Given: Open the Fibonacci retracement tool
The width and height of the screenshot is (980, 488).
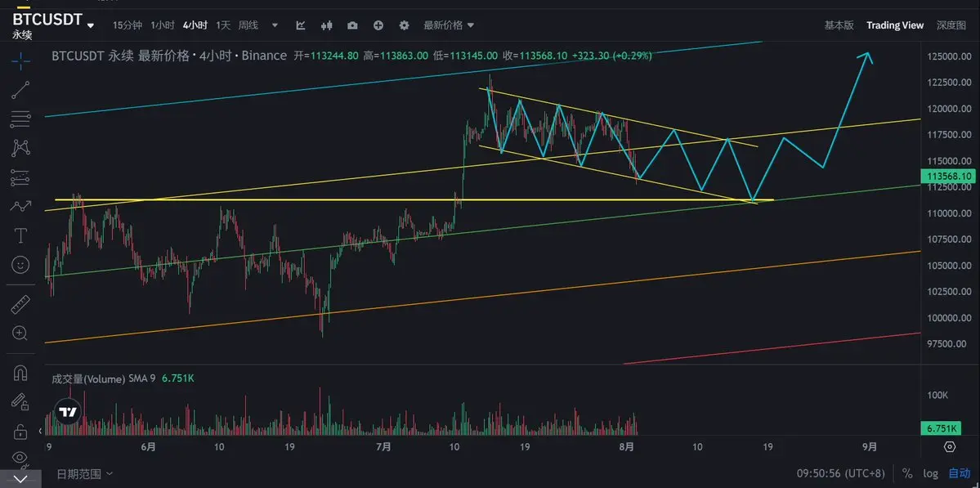Looking at the screenshot, I should pyautogui.click(x=20, y=119).
